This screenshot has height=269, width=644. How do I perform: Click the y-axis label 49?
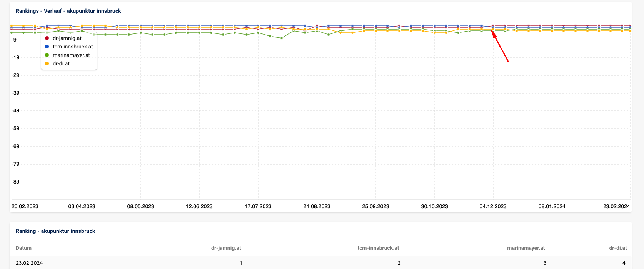pos(16,111)
